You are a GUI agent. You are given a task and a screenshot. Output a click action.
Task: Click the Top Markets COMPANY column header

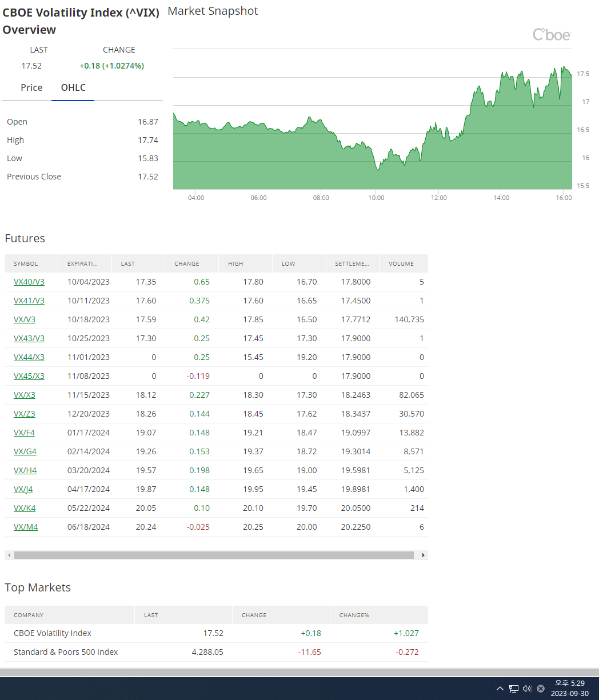click(70, 615)
